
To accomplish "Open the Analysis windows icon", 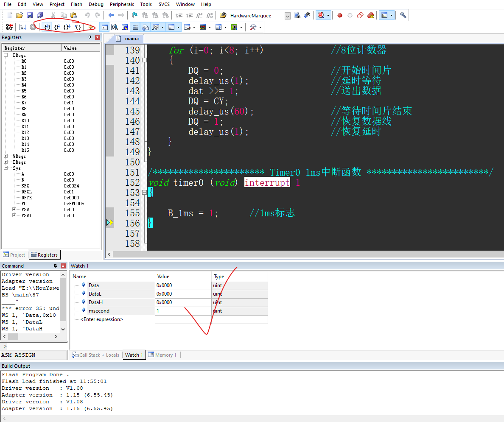I will [x=203, y=27].
